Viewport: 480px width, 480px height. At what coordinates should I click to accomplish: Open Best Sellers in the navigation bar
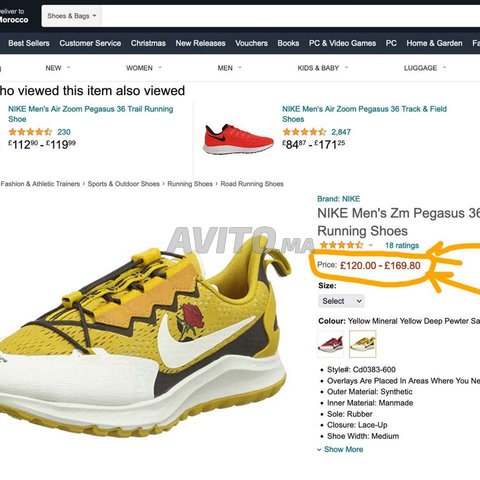(29, 43)
